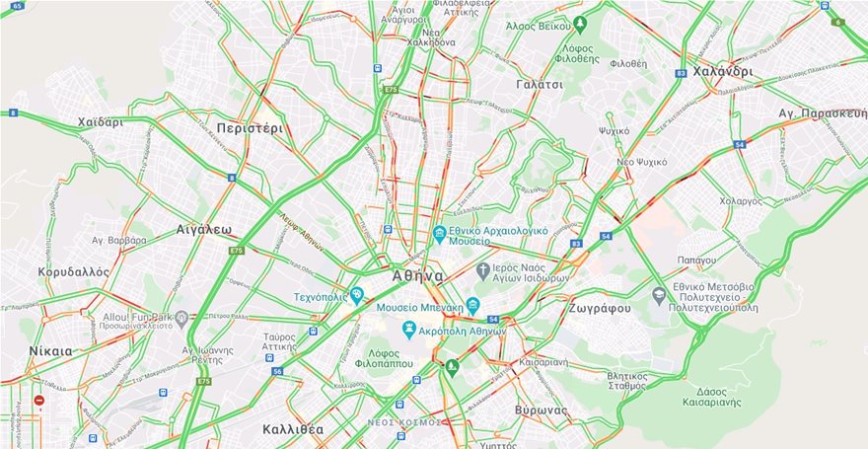Viewport: 868px width, 449px height.
Task: Select the E75 highway shield near Αιγάλεω
Action: click(237, 251)
